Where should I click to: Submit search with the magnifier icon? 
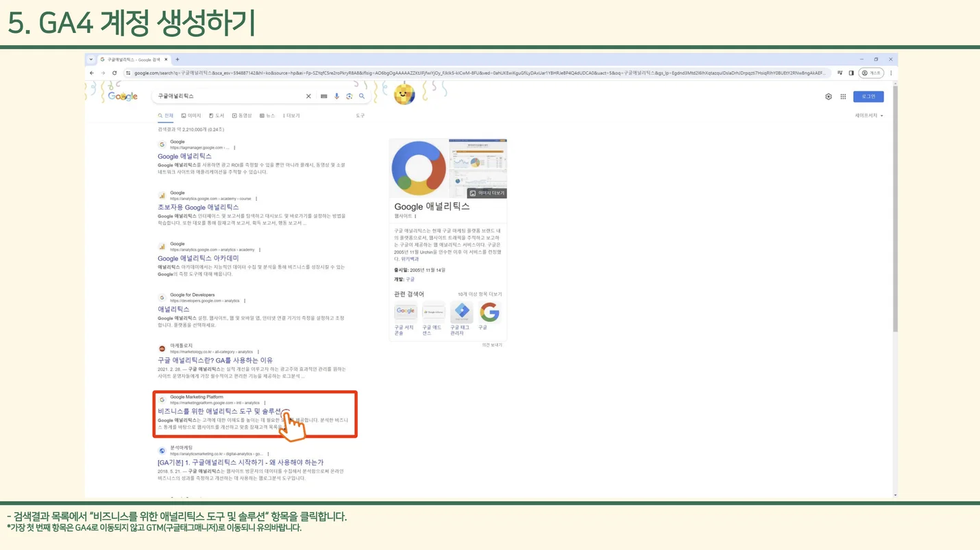point(362,97)
